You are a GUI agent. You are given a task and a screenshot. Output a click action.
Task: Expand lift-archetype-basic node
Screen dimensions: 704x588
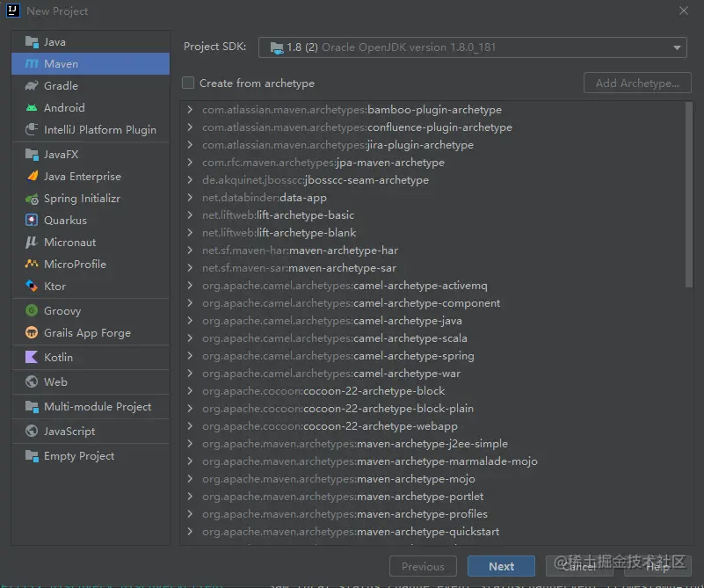tap(190, 215)
